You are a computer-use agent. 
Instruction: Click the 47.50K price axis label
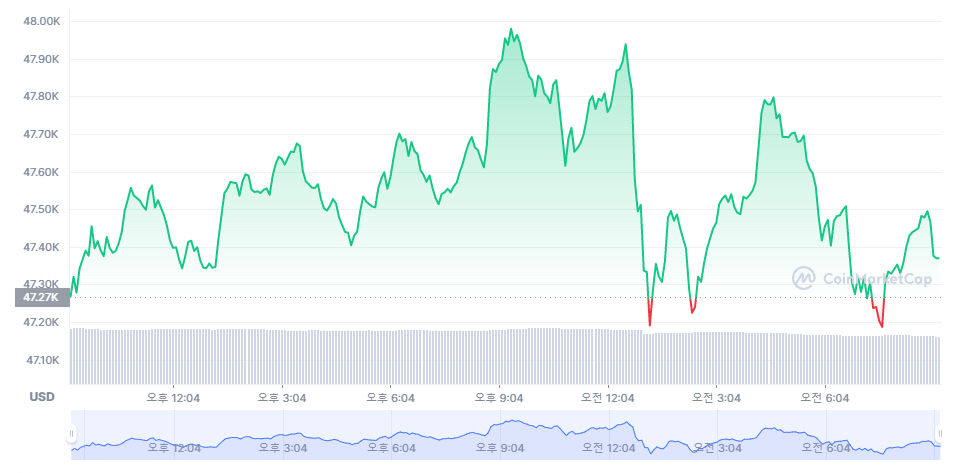[x=40, y=210]
